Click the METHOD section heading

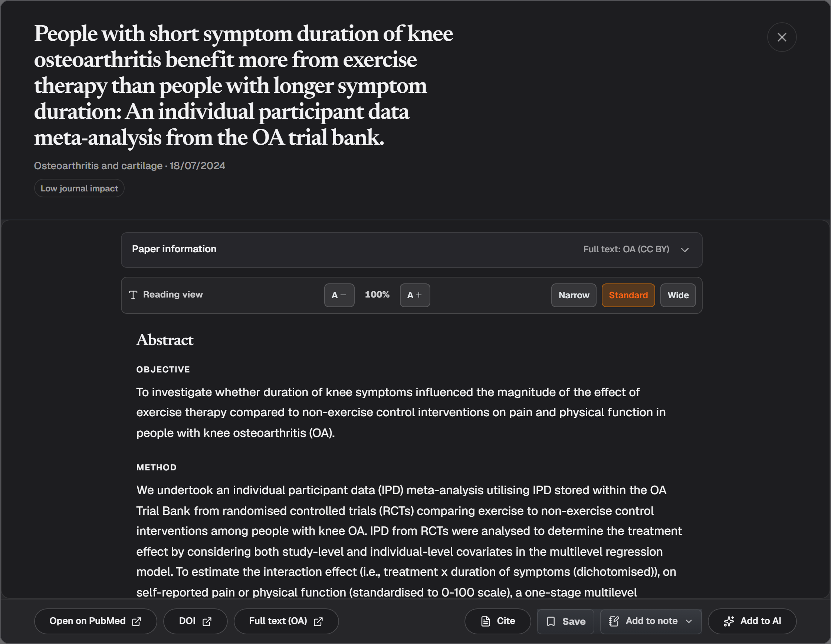(157, 467)
